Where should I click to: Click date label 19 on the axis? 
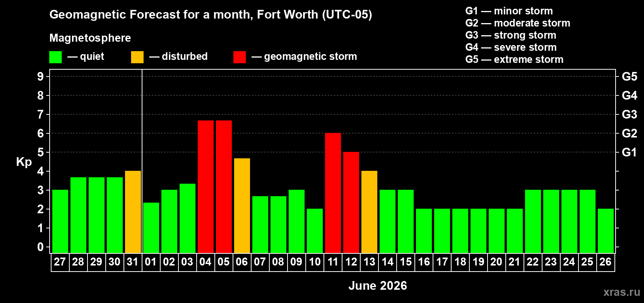[478, 262]
